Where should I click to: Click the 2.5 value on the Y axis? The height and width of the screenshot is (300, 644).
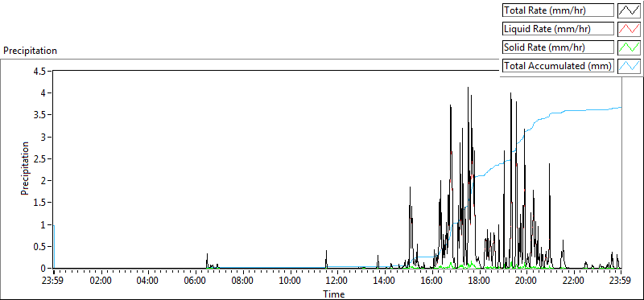tap(39, 158)
